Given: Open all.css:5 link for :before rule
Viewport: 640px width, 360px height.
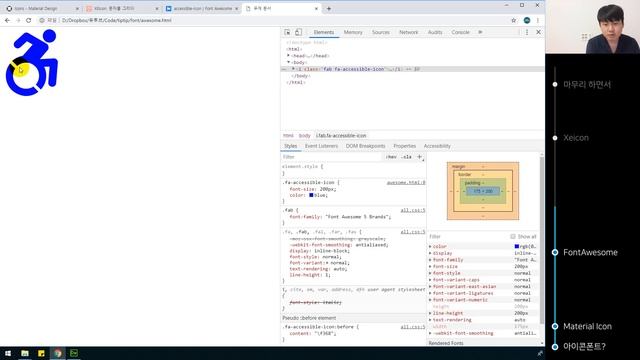Looking at the screenshot, I should pyautogui.click(x=413, y=327).
